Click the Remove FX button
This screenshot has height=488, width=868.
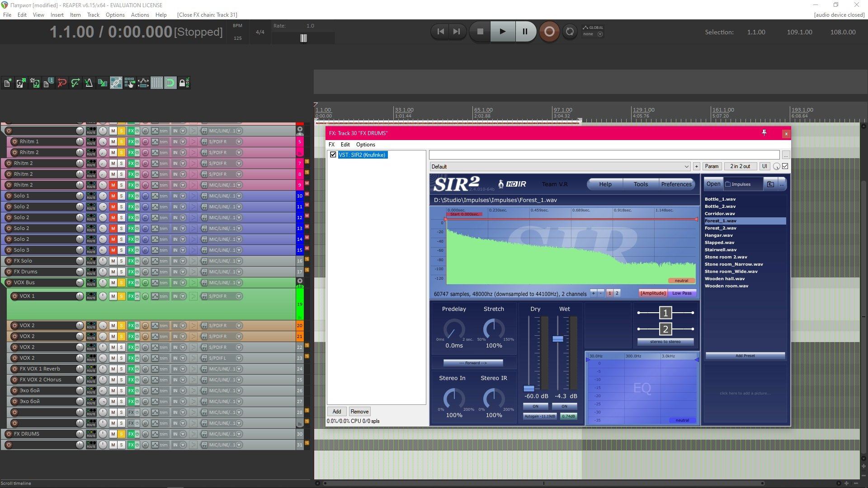(x=359, y=412)
